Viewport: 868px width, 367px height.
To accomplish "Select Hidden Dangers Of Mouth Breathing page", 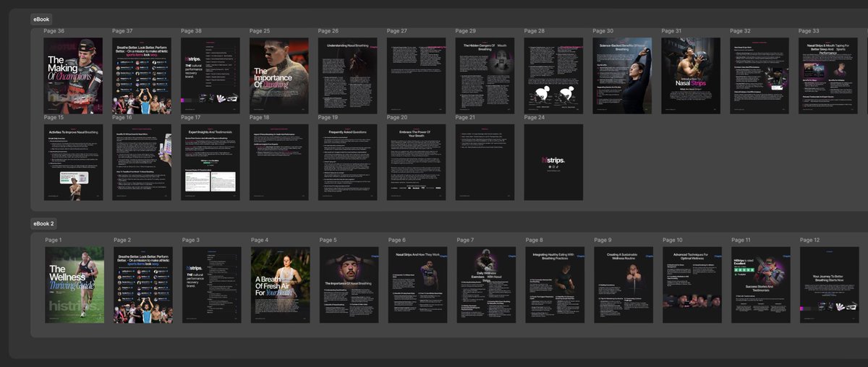I will 485,75.
